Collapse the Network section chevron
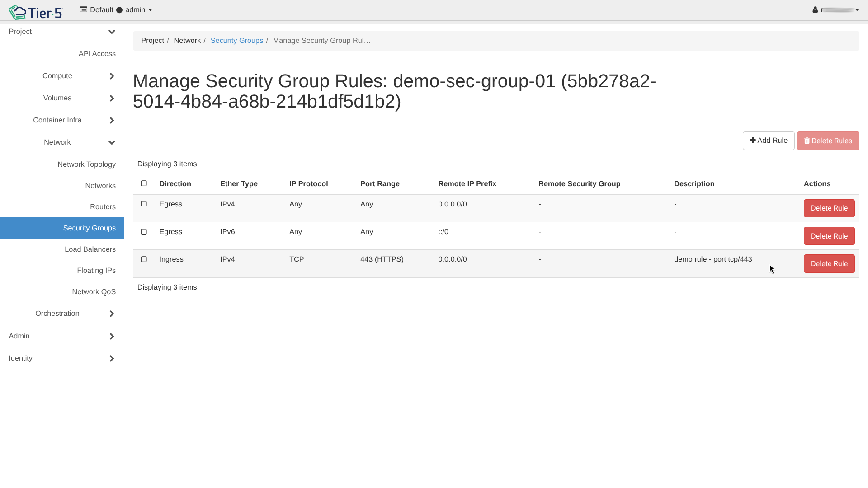The width and height of the screenshot is (868, 488). point(112,142)
